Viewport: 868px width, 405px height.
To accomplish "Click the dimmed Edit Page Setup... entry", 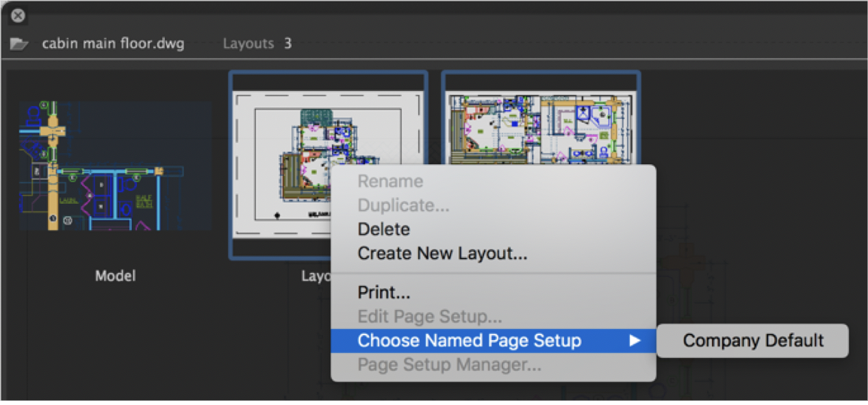I will tap(429, 317).
